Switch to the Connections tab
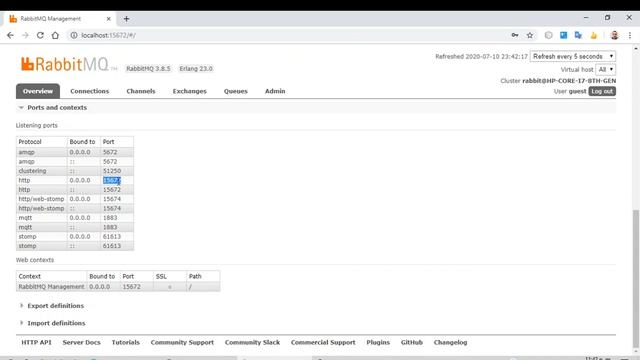The image size is (640, 360). coord(89,91)
